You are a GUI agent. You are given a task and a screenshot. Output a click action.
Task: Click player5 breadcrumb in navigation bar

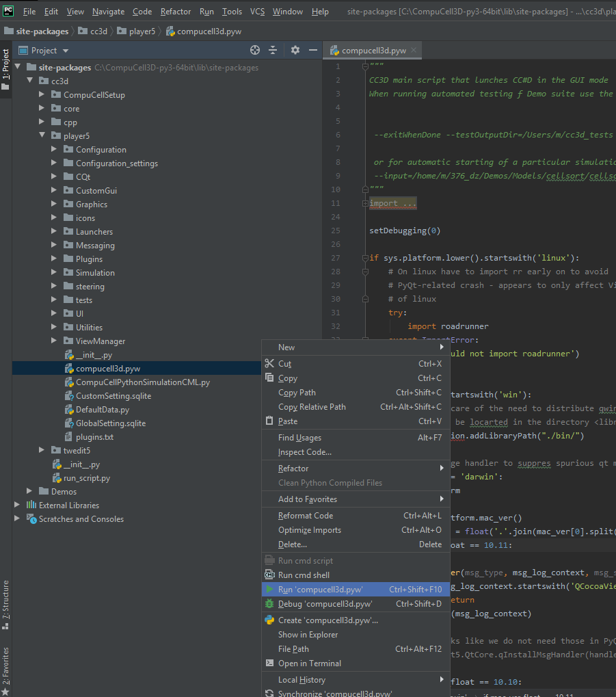pos(137,31)
